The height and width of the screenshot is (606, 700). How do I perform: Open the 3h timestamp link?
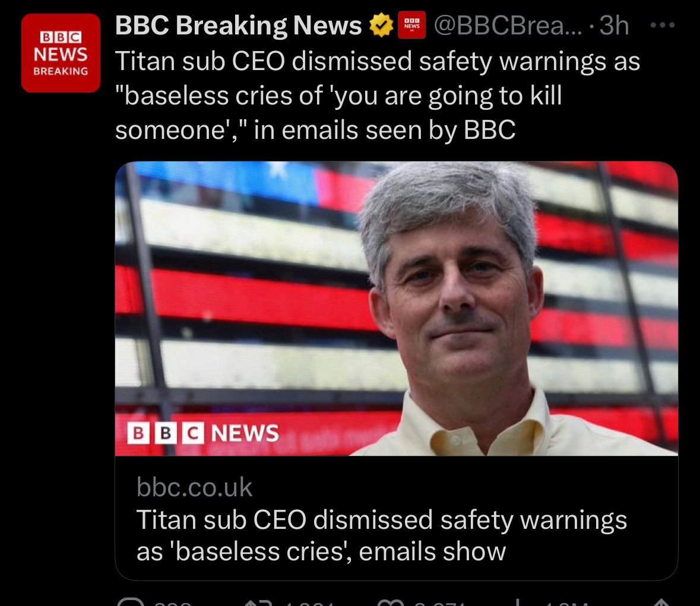614,26
